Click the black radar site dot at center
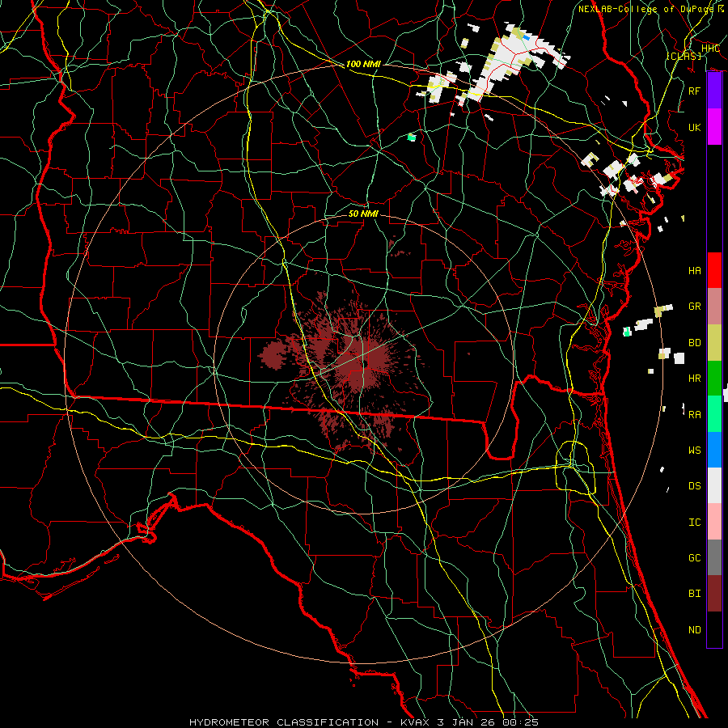The height and width of the screenshot is (728, 728). pyautogui.click(x=366, y=365)
